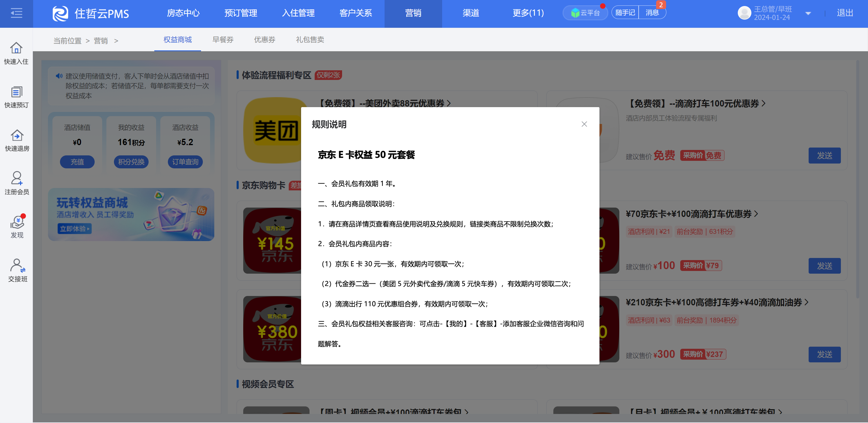Viewport: 868px width, 423px height.
Task: Click the page vertical scrollbar
Action: click(857, 179)
